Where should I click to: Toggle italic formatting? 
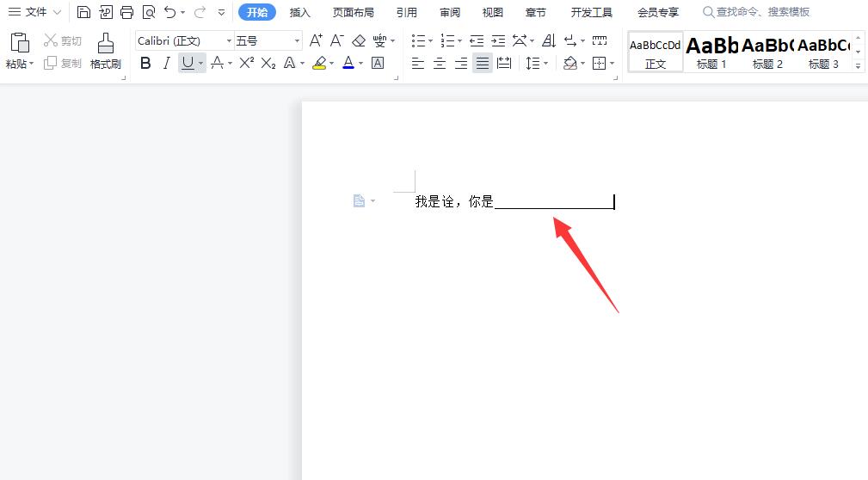tap(166, 63)
